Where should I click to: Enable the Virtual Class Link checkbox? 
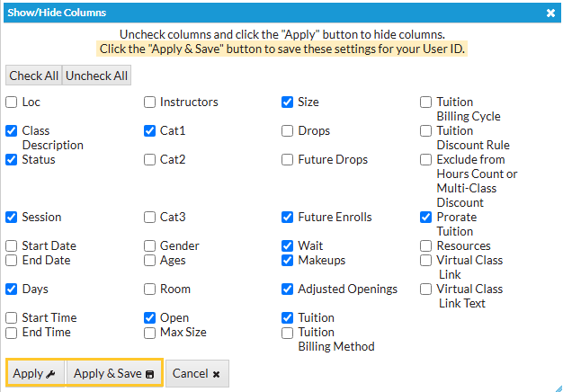(426, 261)
